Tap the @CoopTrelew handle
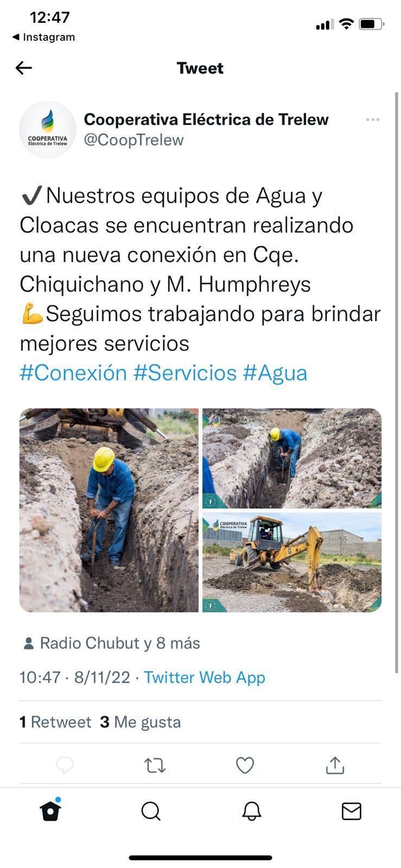This screenshot has width=401, height=868. pyautogui.click(x=133, y=140)
